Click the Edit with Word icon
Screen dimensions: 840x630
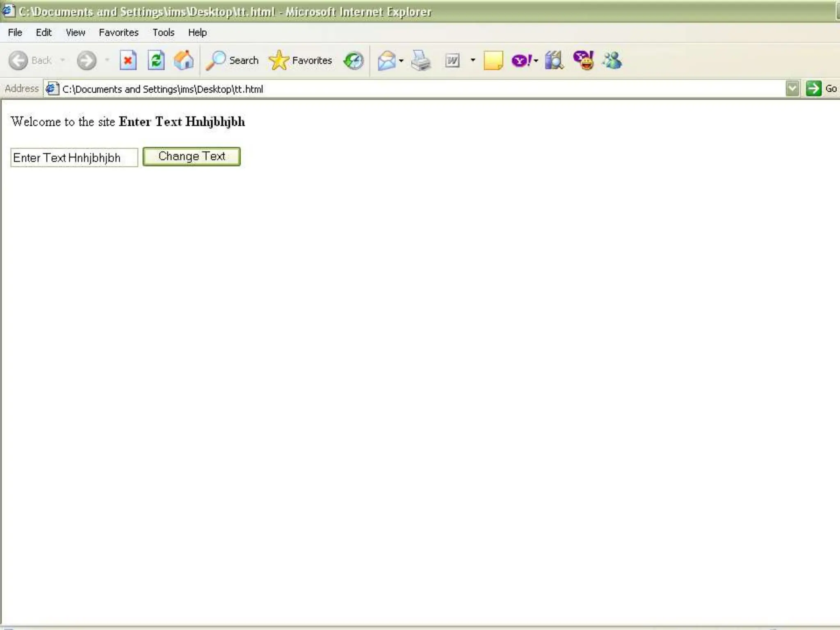pyautogui.click(x=452, y=61)
